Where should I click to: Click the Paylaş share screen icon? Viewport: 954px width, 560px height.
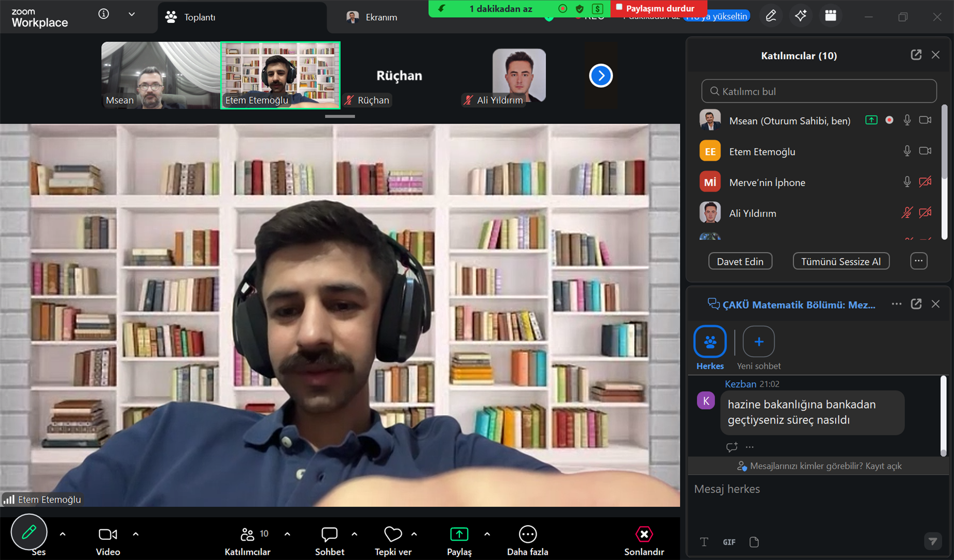[459, 534]
